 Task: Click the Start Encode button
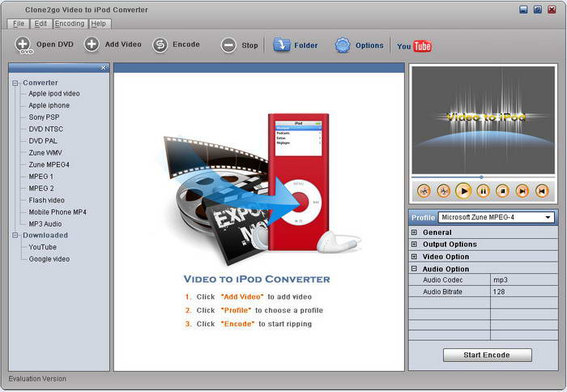coord(487,355)
